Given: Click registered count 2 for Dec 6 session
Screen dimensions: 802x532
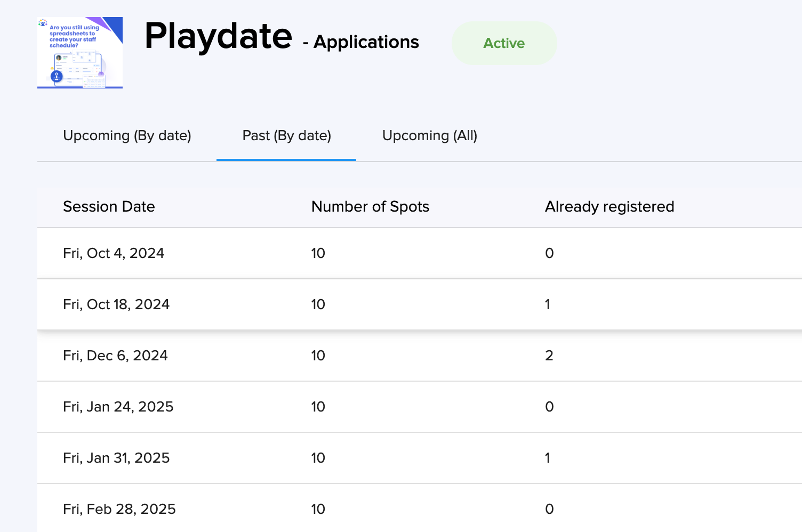Looking at the screenshot, I should point(549,356).
